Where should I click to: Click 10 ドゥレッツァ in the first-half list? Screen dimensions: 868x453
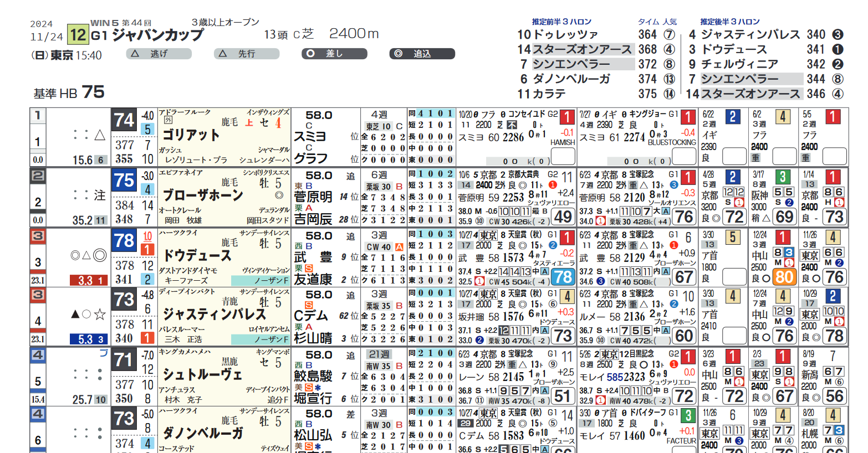558,34
